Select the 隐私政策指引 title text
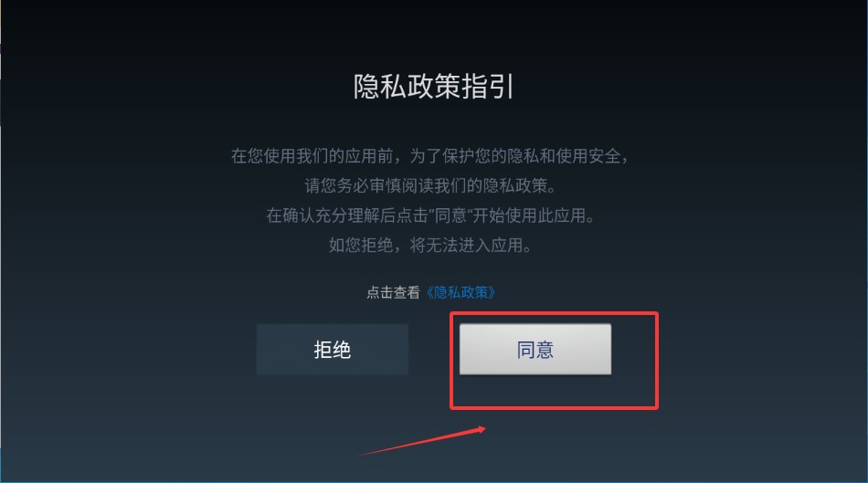Screen dimensions: 868x483 (x=433, y=87)
